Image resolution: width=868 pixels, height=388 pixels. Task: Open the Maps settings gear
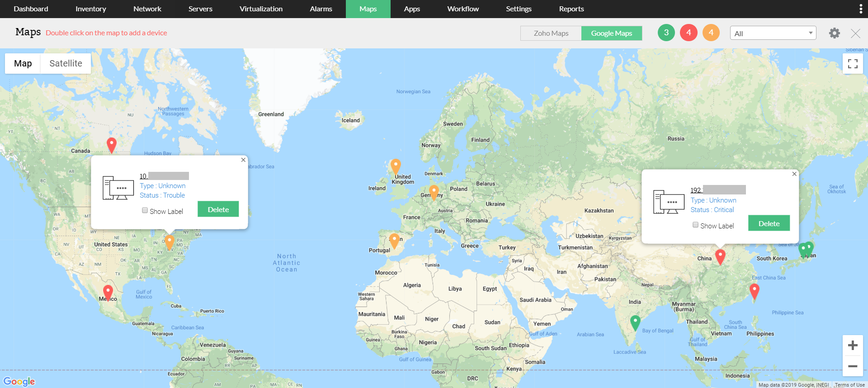(834, 33)
